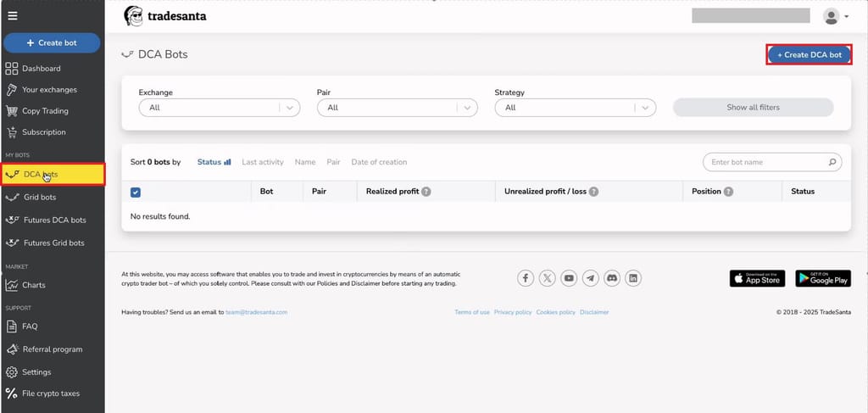868x413 pixels.
Task: Open the Strategy filter dropdown
Action: (576, 108)
